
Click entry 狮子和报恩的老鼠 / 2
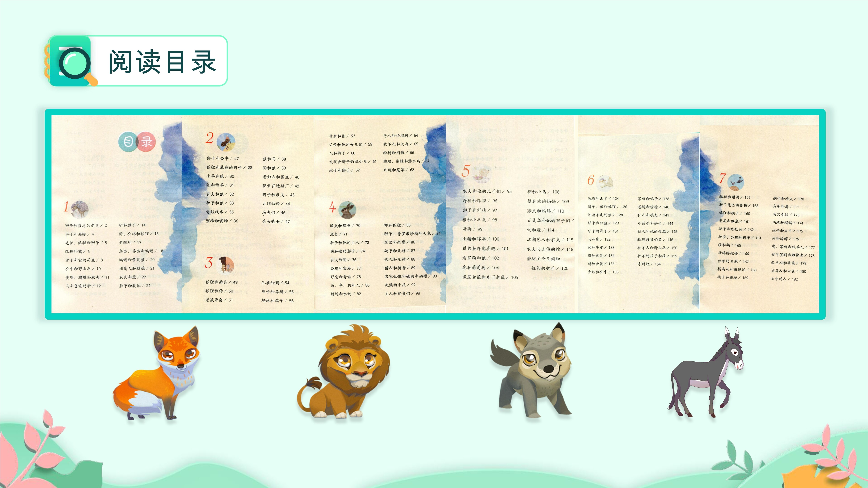[x=86, y=226]
